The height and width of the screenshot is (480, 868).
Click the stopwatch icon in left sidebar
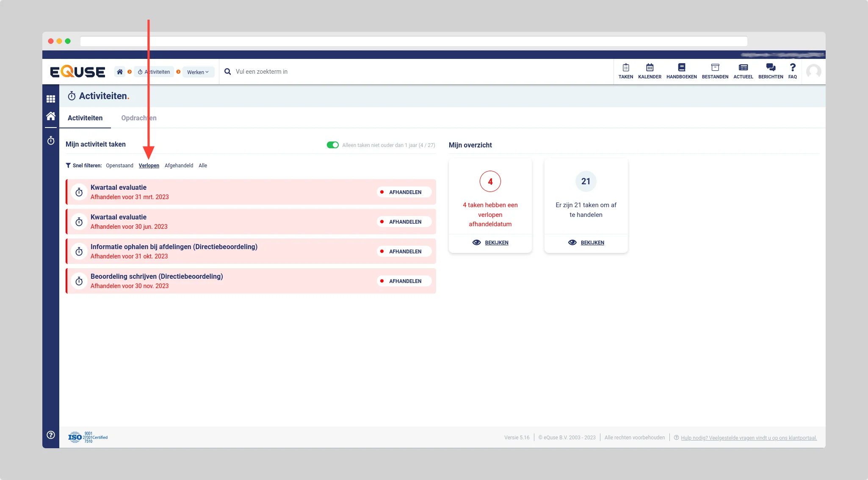[x=51, y=141]
